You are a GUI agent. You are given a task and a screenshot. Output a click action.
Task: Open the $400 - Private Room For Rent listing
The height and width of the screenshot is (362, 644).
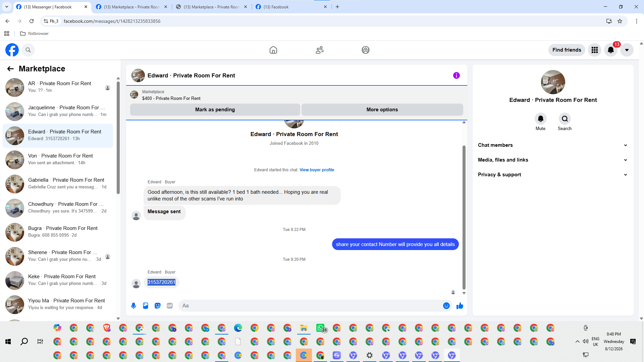[171, 98]
